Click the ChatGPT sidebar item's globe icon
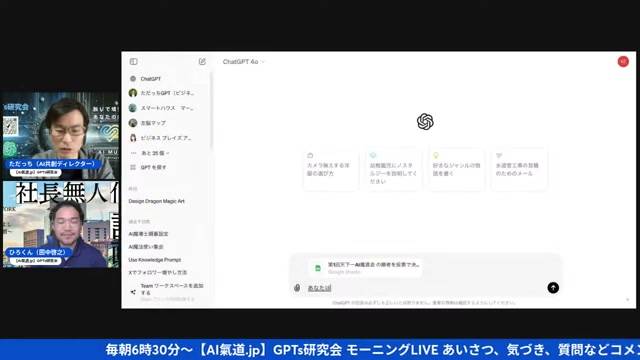This screenshot has height=360, width=640. pos(133,79)
